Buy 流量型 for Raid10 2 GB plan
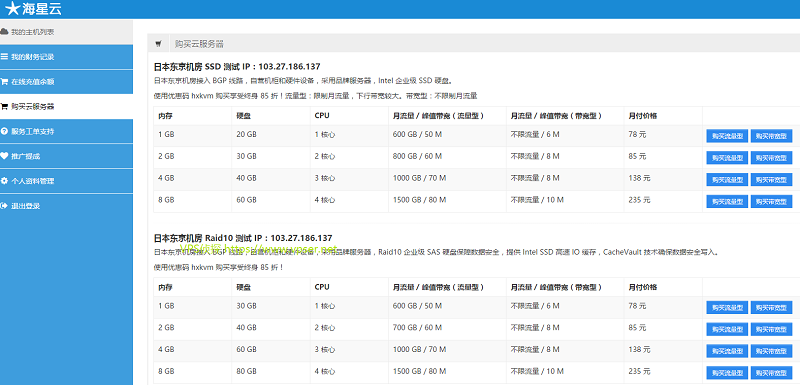This screenshot has width=800, height=385. click(x=727, y=329)
